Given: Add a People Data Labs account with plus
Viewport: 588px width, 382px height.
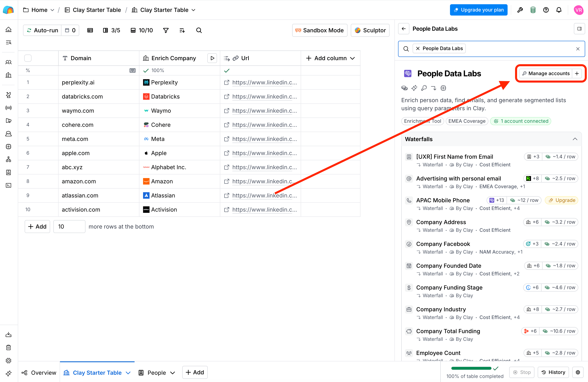Looking at the screenshot, I should pyautogui.click(x=577, y=73).
